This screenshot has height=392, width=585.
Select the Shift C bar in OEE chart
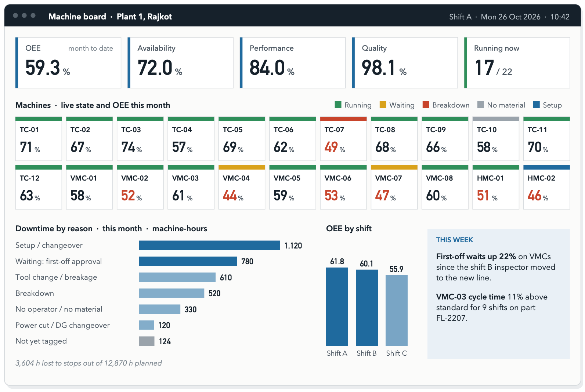click(x=397, y=311)
